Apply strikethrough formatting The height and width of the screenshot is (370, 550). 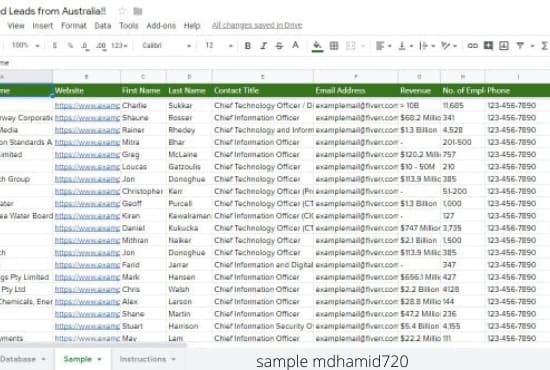[x=279, y=46]
